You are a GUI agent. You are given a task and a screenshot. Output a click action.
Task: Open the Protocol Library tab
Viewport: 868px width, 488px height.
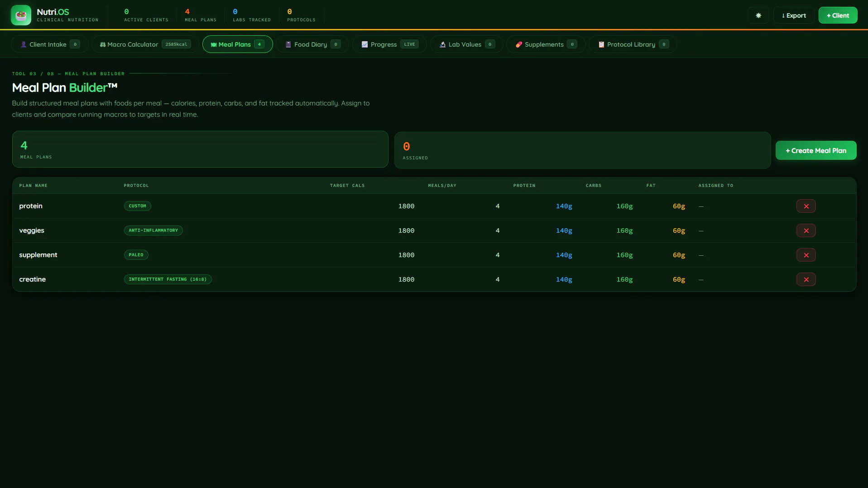633,44
